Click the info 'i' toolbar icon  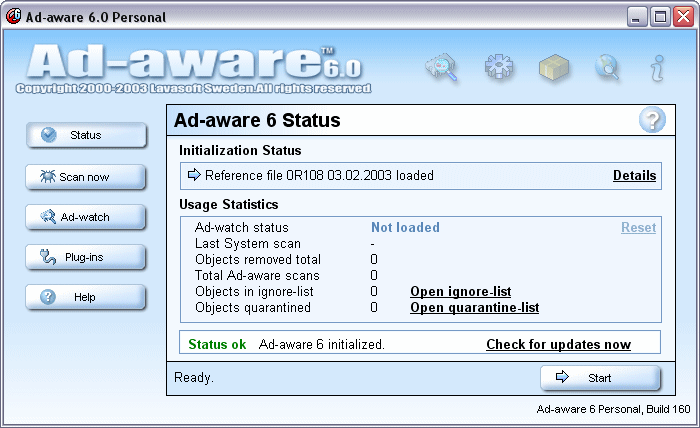658,68
